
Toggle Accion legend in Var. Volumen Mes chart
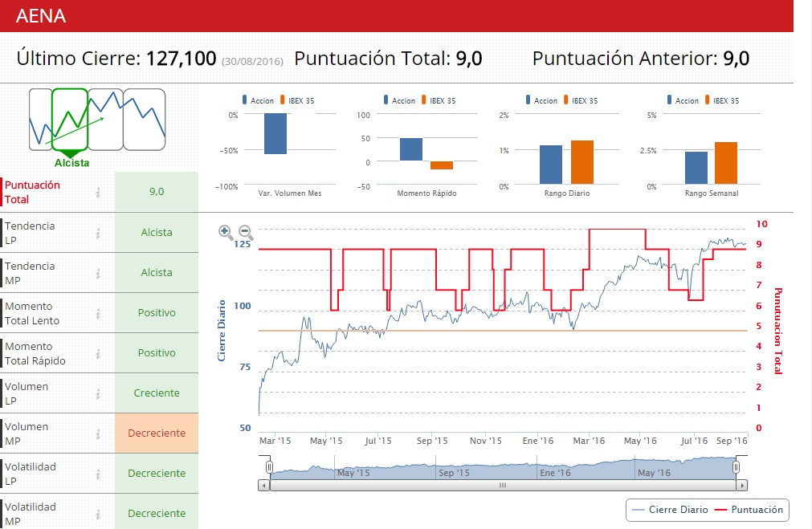tap(257, 100)
